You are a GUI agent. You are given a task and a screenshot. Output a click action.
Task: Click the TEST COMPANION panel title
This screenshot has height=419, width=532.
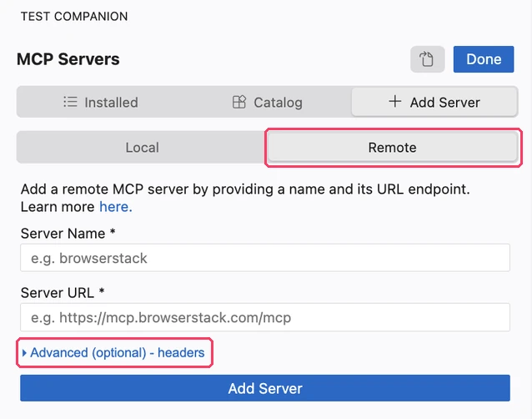pos(74,17)
